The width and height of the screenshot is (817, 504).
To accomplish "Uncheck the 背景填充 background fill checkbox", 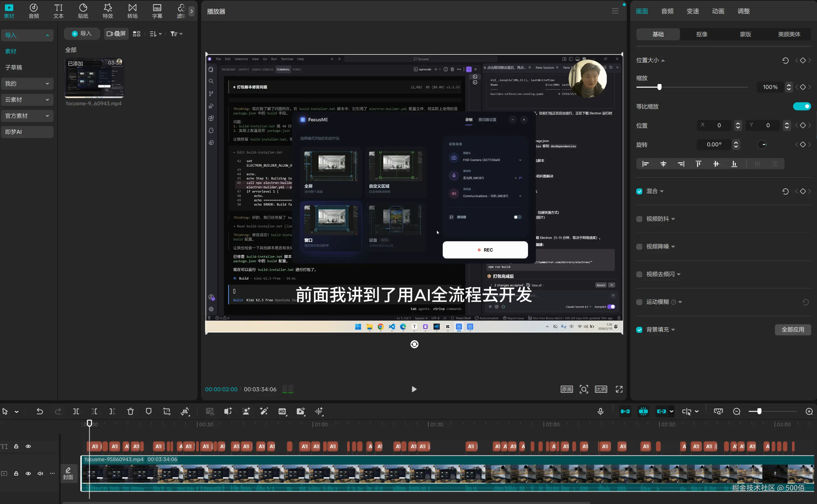I will (639, 330).
